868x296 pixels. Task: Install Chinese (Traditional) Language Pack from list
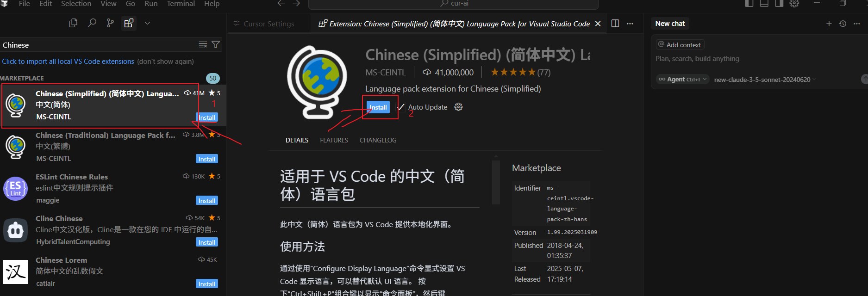tap(206, 159)
